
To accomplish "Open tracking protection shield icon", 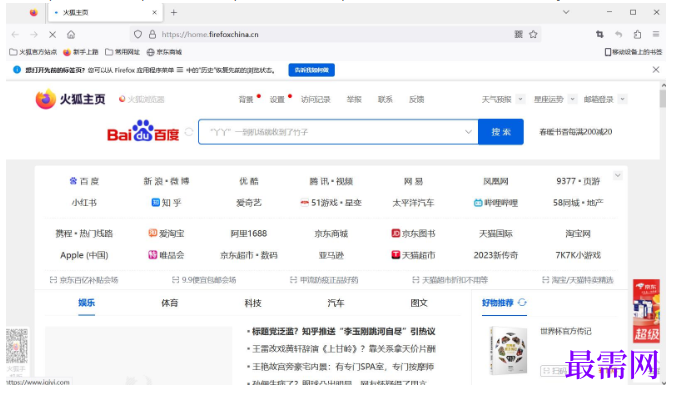I will pos(138,34).
